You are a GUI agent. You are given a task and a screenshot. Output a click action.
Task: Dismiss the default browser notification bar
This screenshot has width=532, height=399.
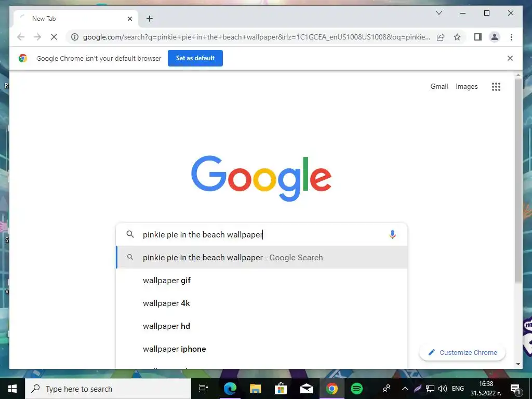[x=510, y=58]
